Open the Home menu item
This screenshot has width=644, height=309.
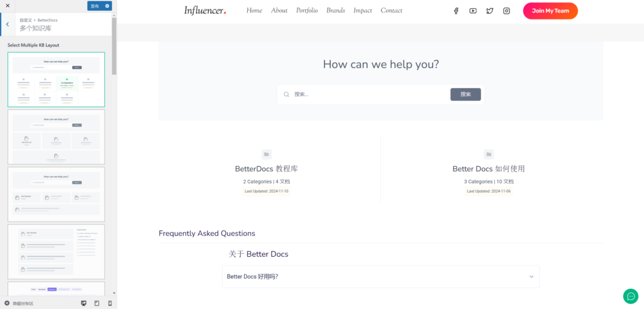[x=254, y=11]
